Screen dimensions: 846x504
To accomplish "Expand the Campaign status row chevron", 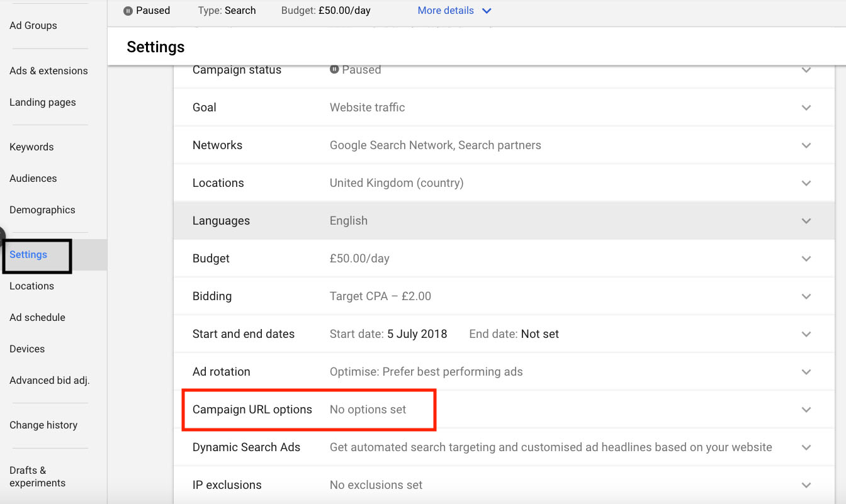I will click(x=806, y=70).
